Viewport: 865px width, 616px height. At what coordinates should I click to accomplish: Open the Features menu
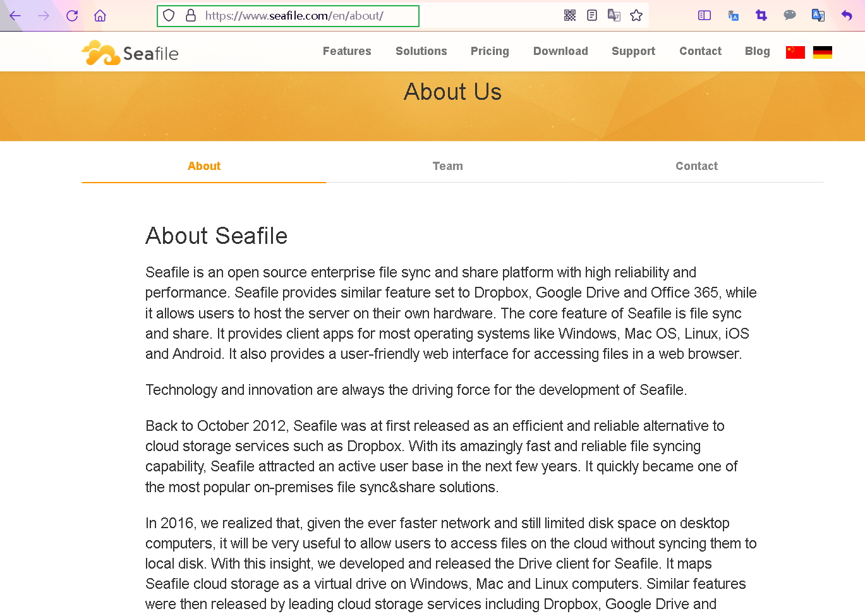[347, 51]
